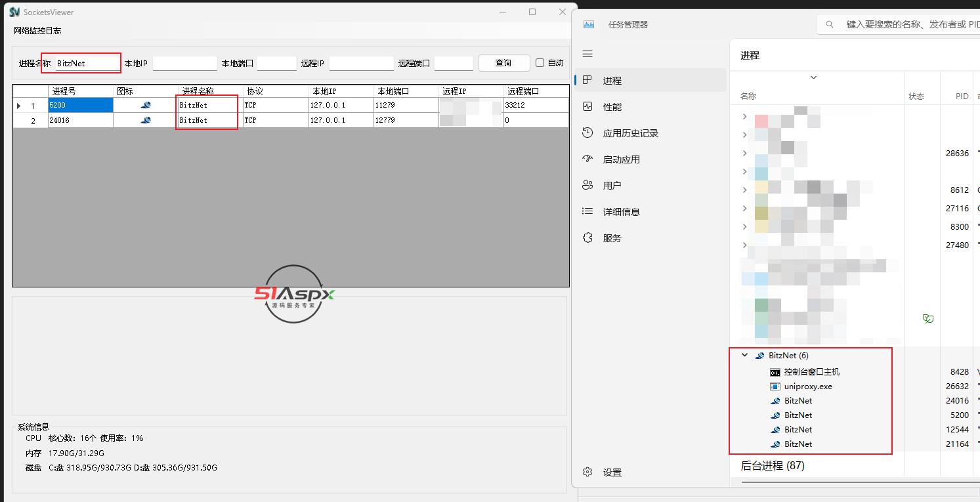Click the uniproxy.exe process icon
Screen dimensions: 980x502
click(775, 387)
